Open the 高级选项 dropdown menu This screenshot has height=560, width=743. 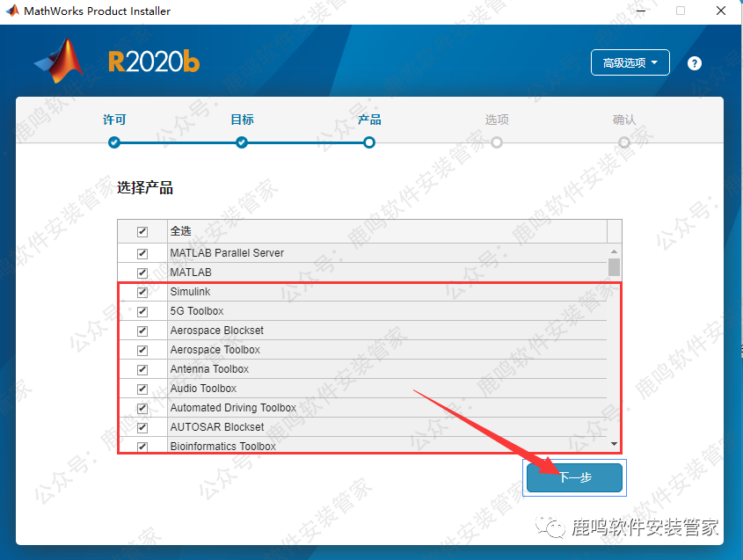click(x=630, y=63)
